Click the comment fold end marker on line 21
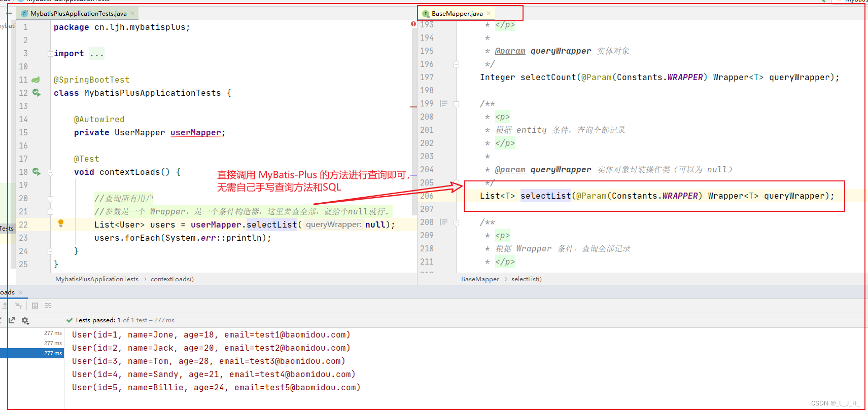868x411 pixels. coord(50,212)
